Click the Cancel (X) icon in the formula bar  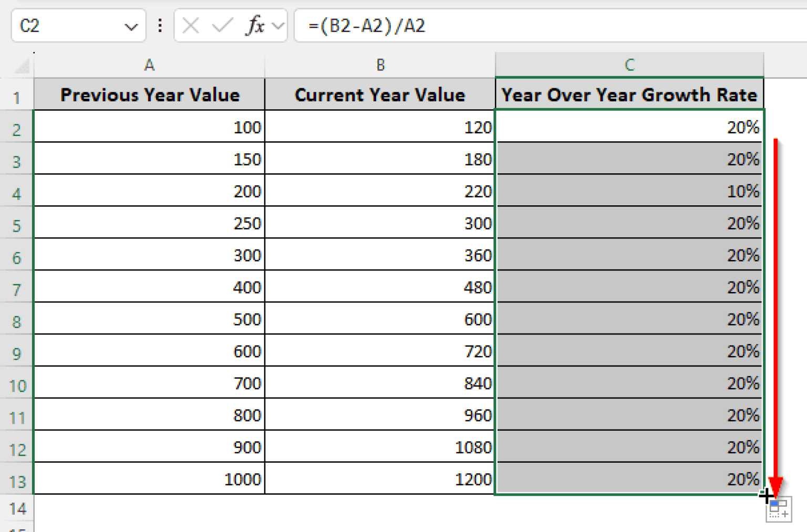[191, 26]
